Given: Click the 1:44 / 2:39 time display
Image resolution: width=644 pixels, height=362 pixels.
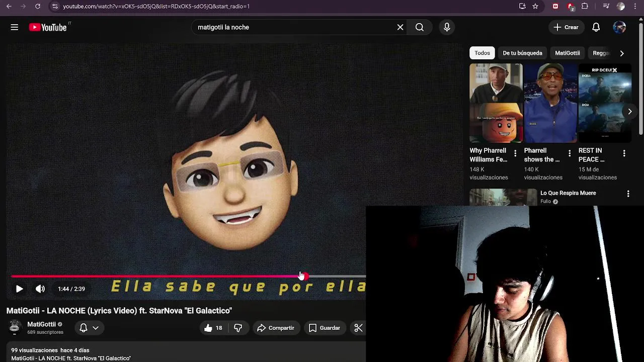Looking at the screenshot, I should [x=71, y=289].
